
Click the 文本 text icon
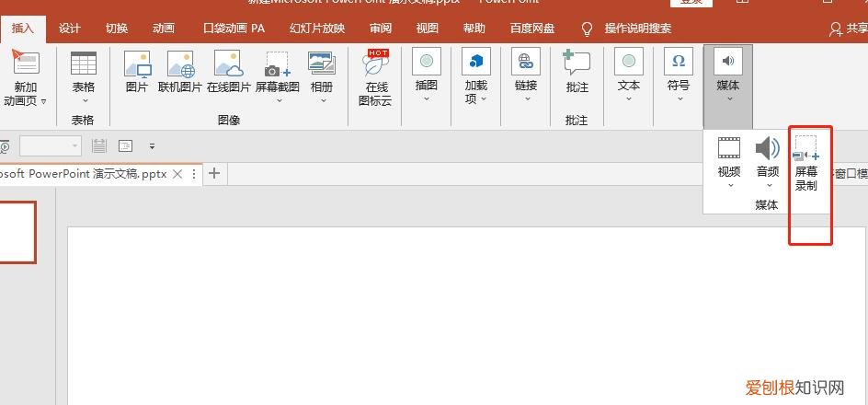629,62
